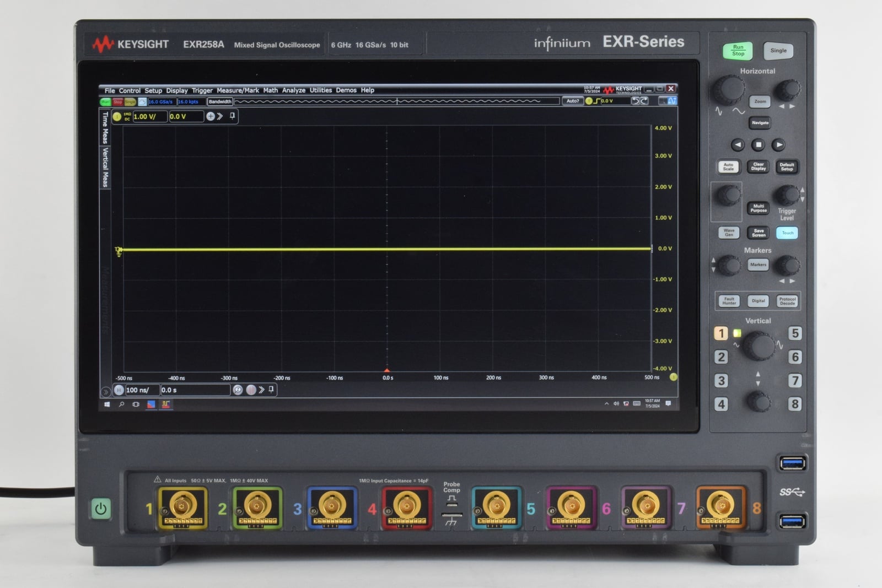Pin the channel 1 settings bar
882x588 pixels.
[x=233, y=116]
